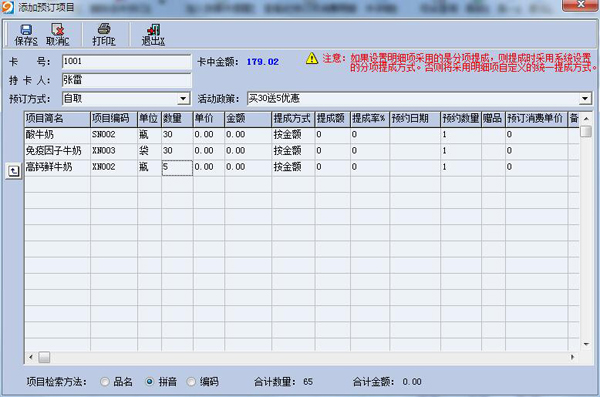
Task: Select the 高钙鲜牛奶 item name cell
Action: (x=57, y=167)
